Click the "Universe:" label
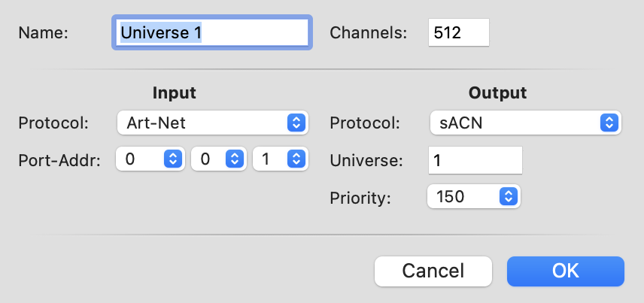Viewport: 644px width, 303px height. [x=366, y=160]
